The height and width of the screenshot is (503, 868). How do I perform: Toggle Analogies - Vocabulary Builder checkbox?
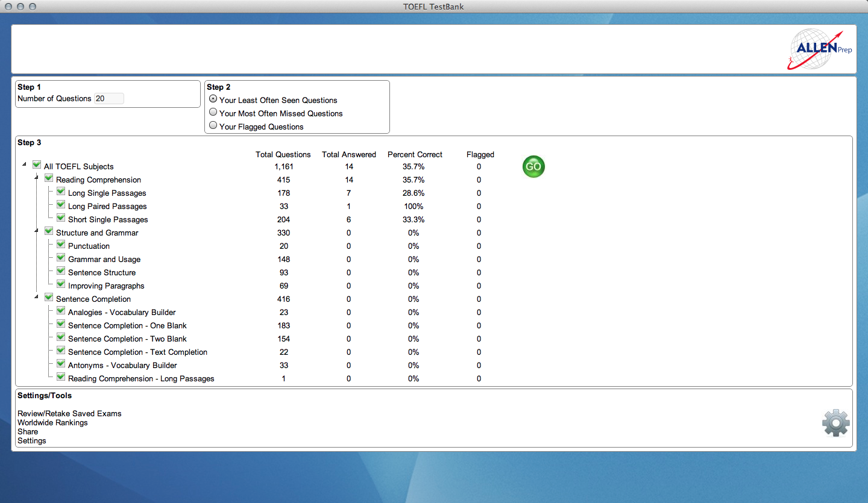tap(61, 311)
